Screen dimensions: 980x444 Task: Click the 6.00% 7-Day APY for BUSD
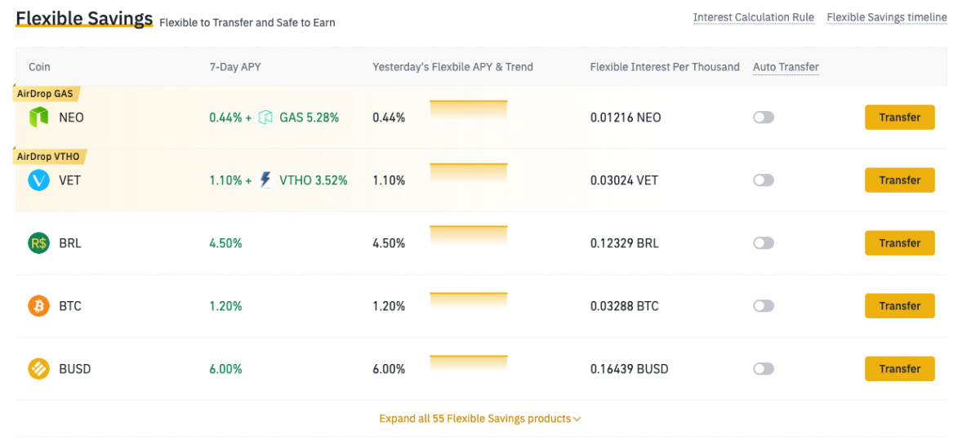tap(225, 369)
